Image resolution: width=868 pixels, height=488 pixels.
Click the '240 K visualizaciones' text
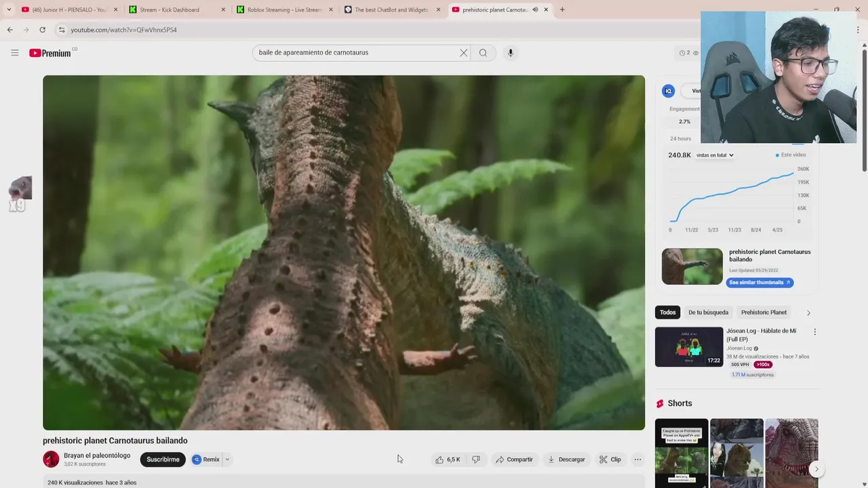(x=75, y=483)
